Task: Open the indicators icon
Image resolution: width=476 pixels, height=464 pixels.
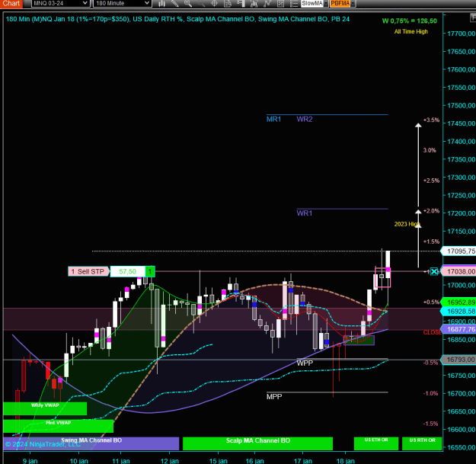Action: 254,3
